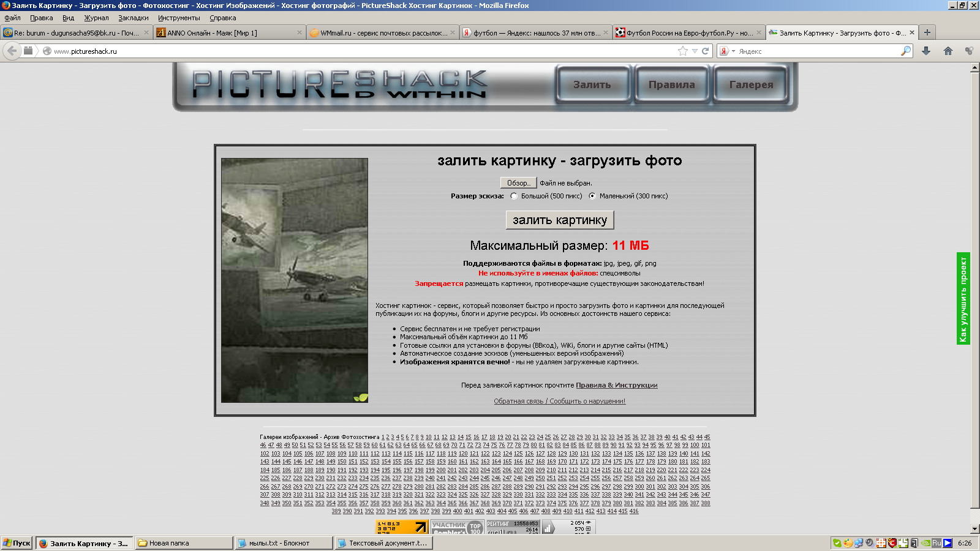Close the ANNO Онлайн tab with its X

point(300,33)
